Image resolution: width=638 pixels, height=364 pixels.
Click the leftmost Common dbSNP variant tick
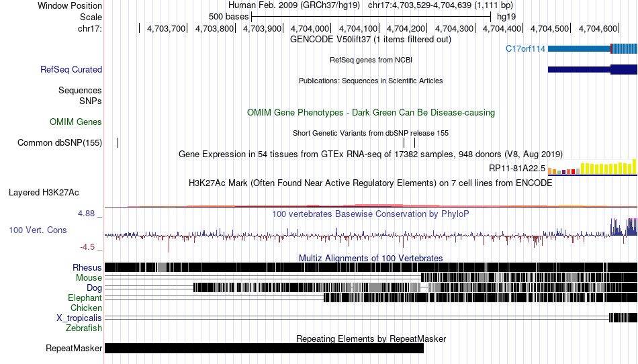[x=118, y=143]
